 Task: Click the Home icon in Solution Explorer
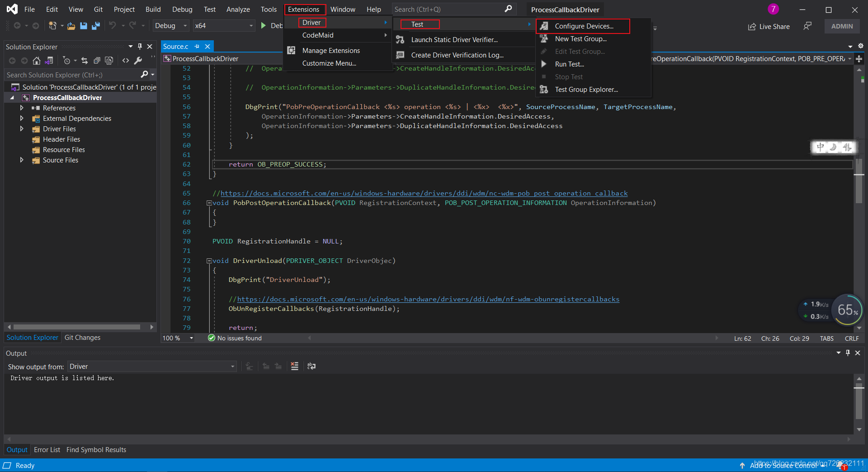pyautogui.click(x=37, y=61)
